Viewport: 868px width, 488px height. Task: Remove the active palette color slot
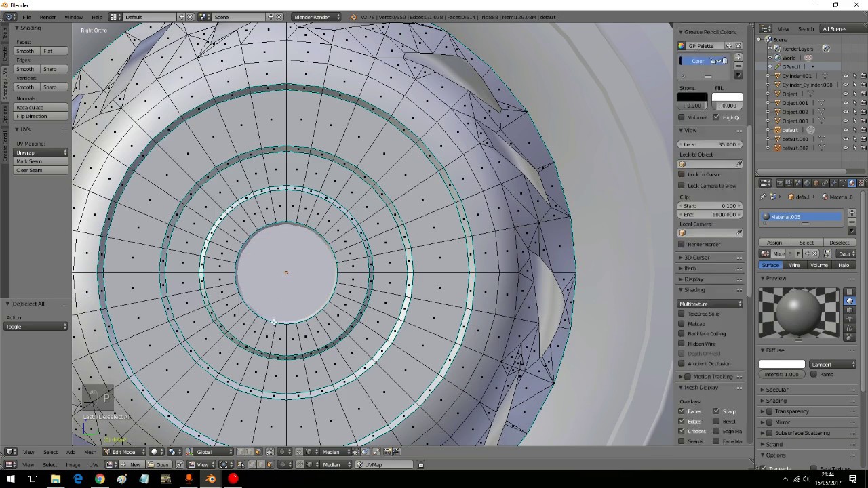[738, 66]
